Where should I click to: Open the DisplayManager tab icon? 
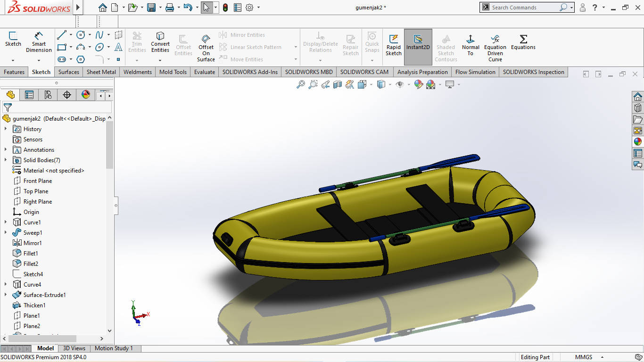point(86,95)
